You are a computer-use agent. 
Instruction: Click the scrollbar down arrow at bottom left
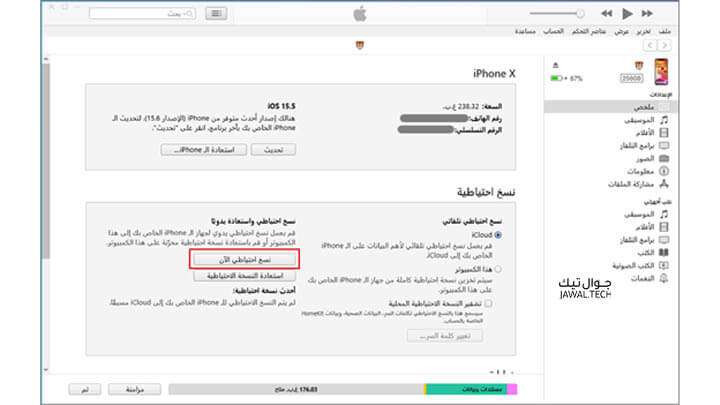(x=46, y=370)
